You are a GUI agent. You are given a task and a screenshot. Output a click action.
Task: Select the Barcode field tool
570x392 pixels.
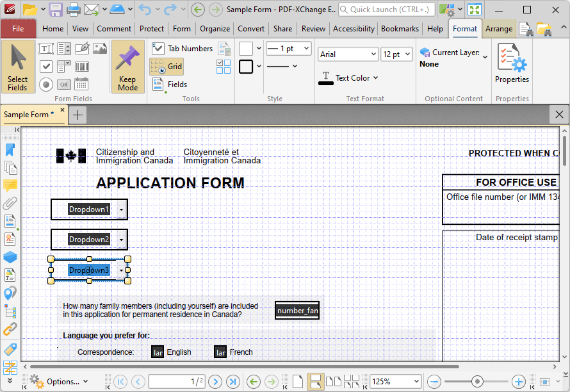pyautogui.click(x=82, y=67)
